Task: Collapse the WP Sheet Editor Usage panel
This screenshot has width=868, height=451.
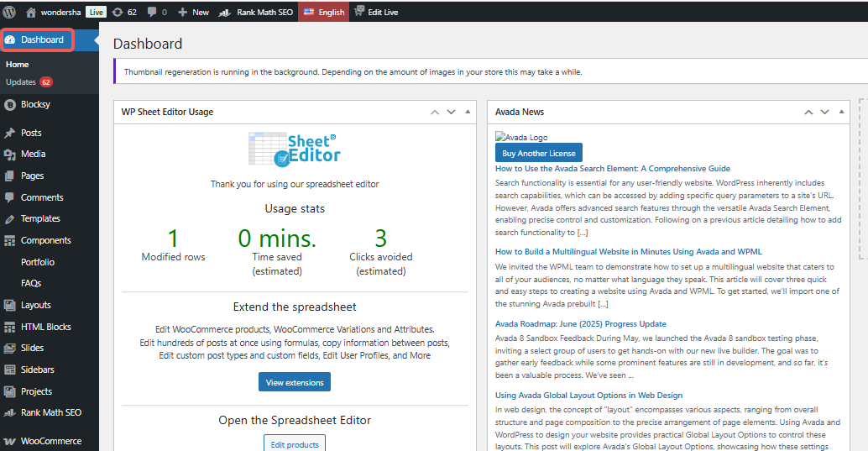Action: point(468,112)
